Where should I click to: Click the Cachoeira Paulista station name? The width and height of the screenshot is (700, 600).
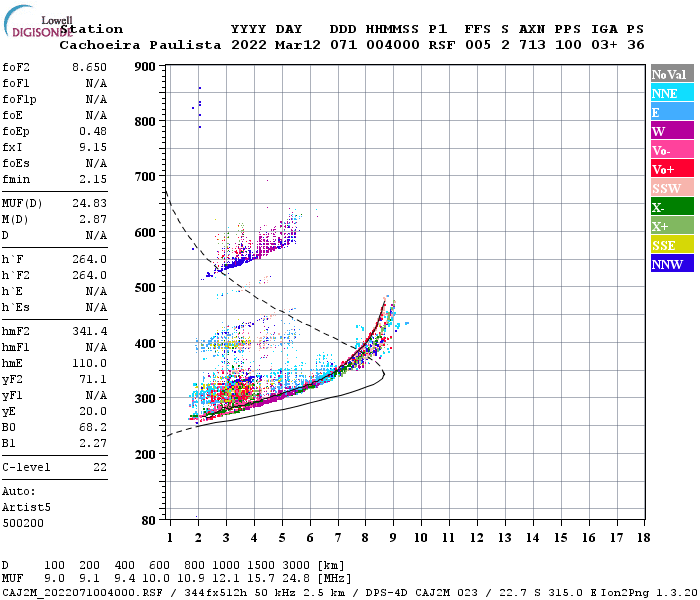(x=140, y=45)
